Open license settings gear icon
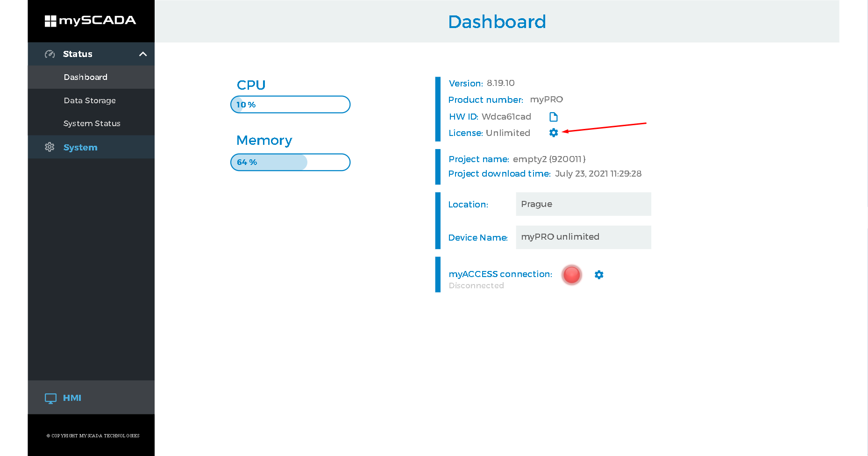Viewport: 868px width, 456px height. point(554,133)
